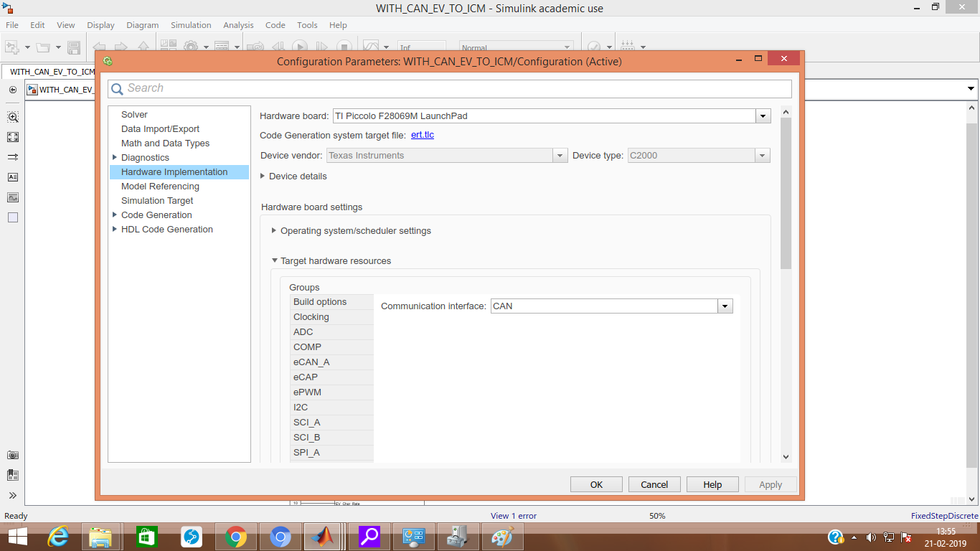The image size is (980, 551).
Task: Select the SCI_A group
Action: point(331,423)
